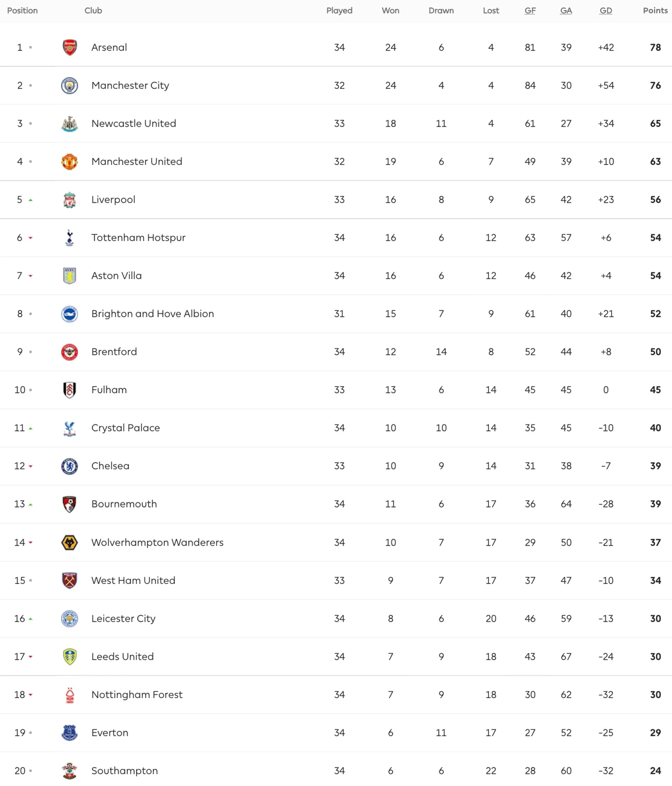672x786 pixels.
Task: Click the Liverpool club crest
Action: pyautogui.click(x=70, y=200)
